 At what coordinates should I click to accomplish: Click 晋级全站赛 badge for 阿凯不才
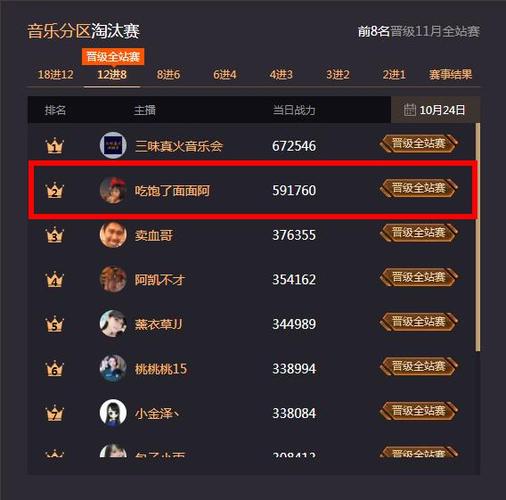point(419,277)
